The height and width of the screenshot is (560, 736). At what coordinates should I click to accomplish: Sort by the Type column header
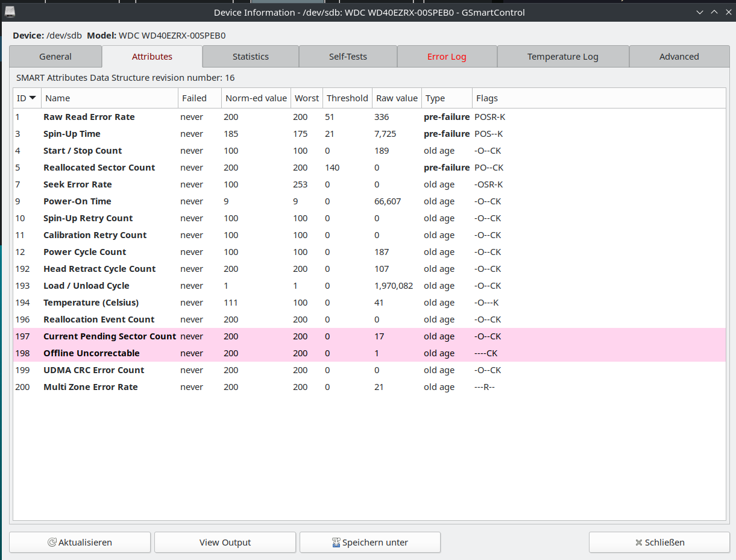click(447, 98)
